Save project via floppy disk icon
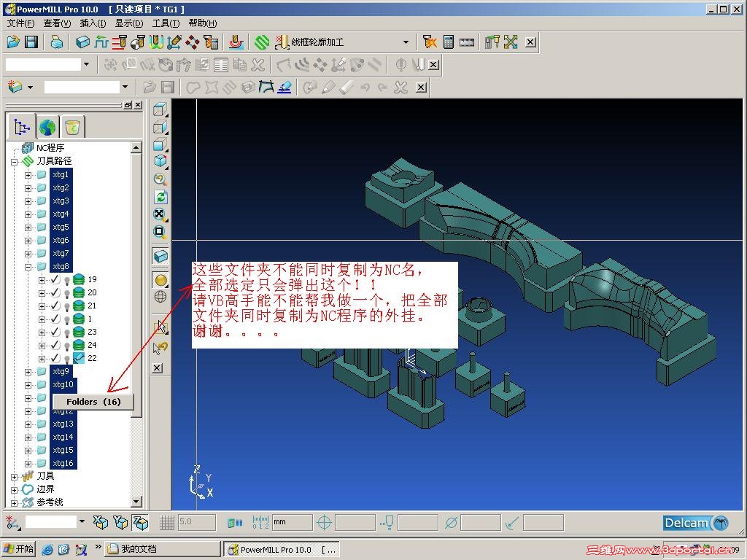The image size is (747, 560). click(x=31, y=42)
